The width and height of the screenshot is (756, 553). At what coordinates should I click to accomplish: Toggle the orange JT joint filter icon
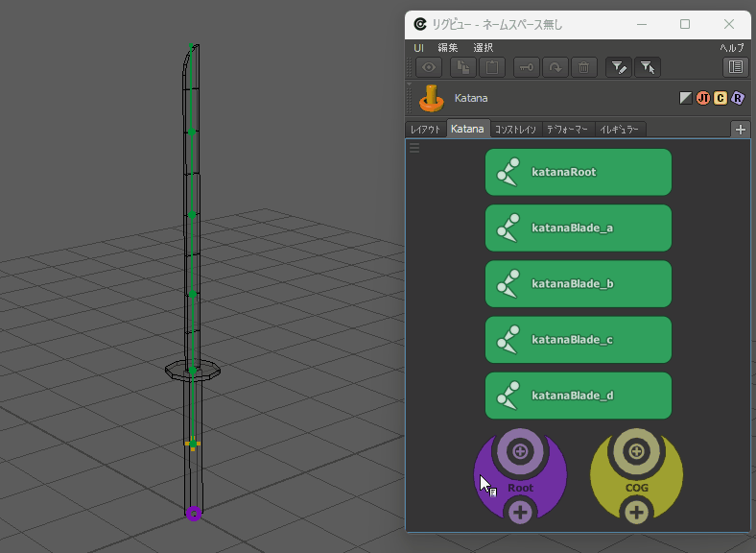pyautogui.click(x=703, y=98)
